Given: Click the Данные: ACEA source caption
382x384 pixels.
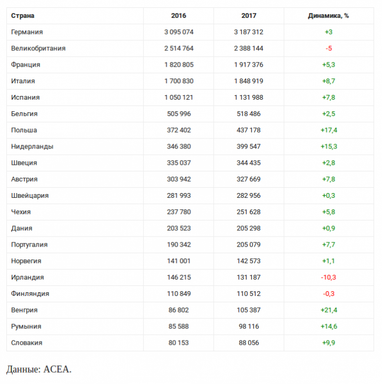Looking at the screenshot, I should click(x=39, y=369).
